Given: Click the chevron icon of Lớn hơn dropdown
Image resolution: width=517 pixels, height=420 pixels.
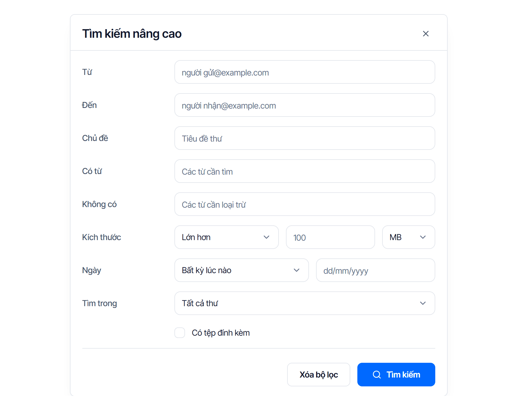Looking at the screenshot, I should pyautogui.click(x=266, y=237).
